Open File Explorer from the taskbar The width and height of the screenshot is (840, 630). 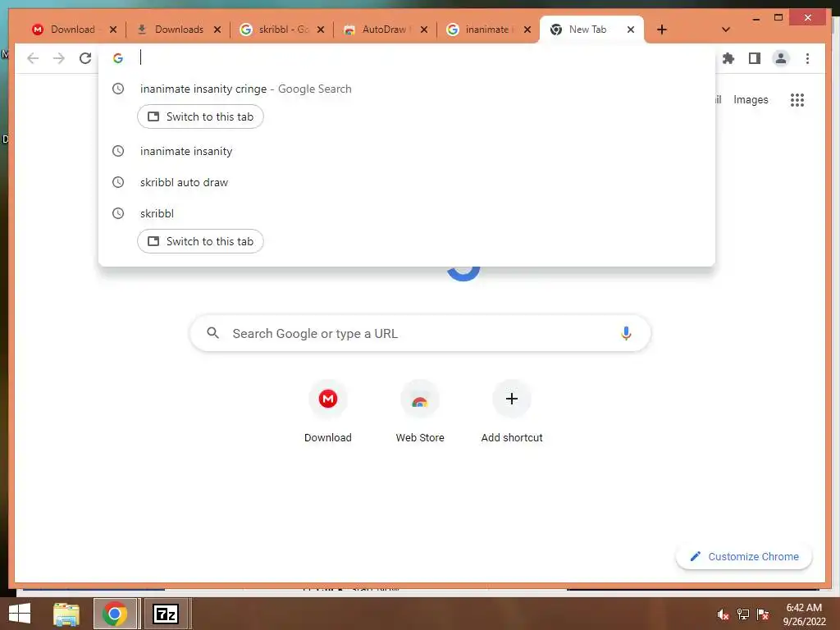[x=66, y=614]
